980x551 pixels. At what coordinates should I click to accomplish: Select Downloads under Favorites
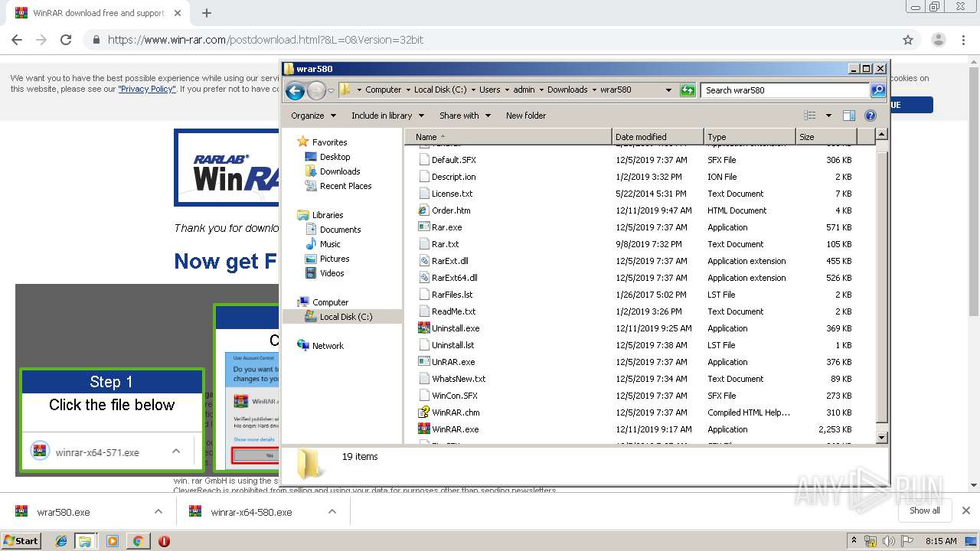(x=340, y=171)
